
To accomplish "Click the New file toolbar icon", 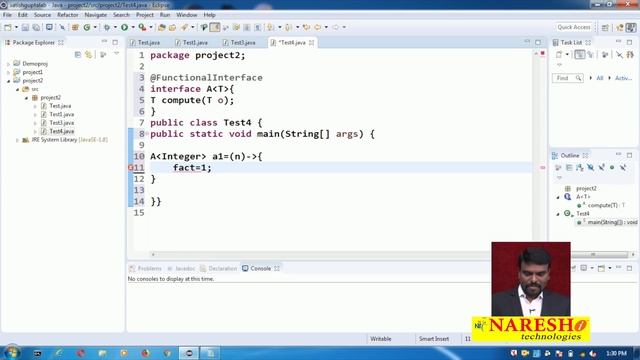I will (8, 27).
